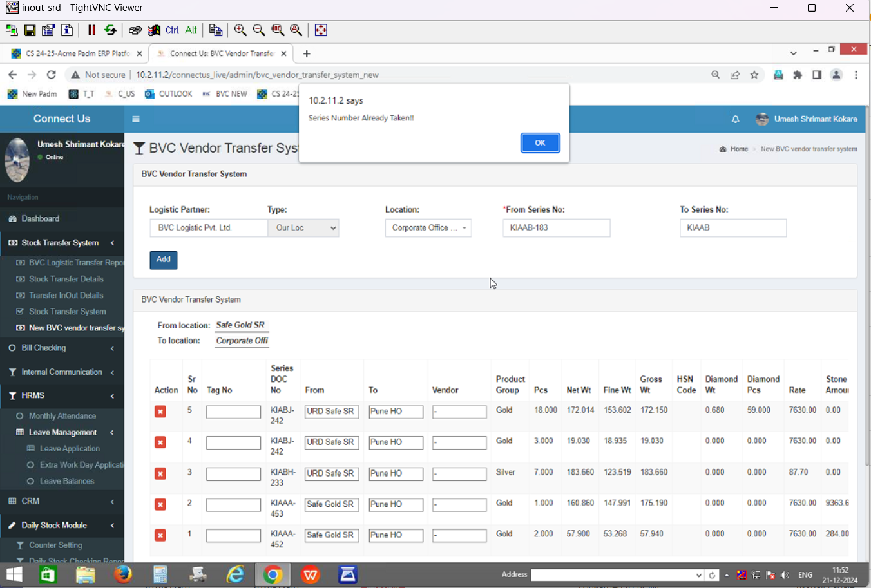Viewport: 871px width, 588px height.
Task: Click the TightVNC save connection icon
Action: pyautogui.click(x=30, y=30)
